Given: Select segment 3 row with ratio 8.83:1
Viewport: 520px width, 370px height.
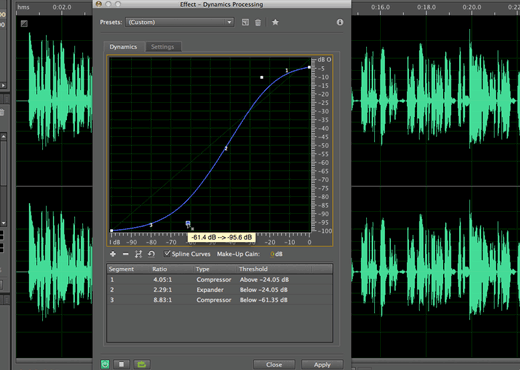Looking at the screenshot, I should 219,300.
